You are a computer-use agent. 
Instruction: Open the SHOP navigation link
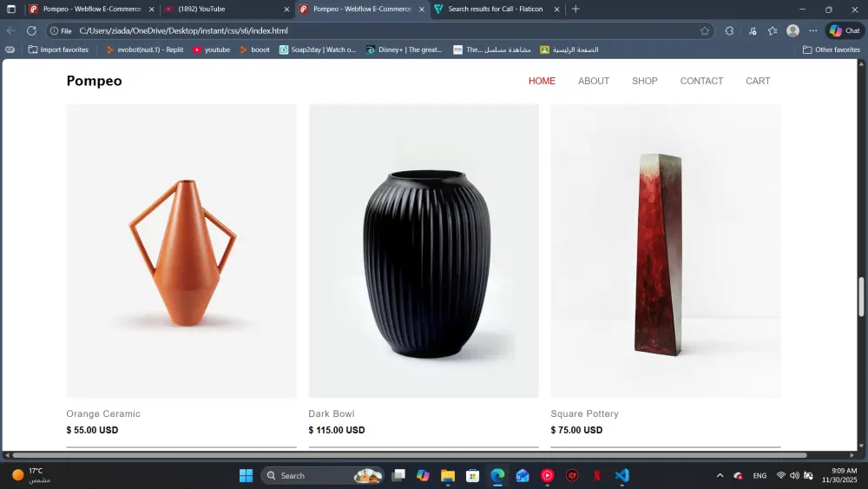click(644, 81)
